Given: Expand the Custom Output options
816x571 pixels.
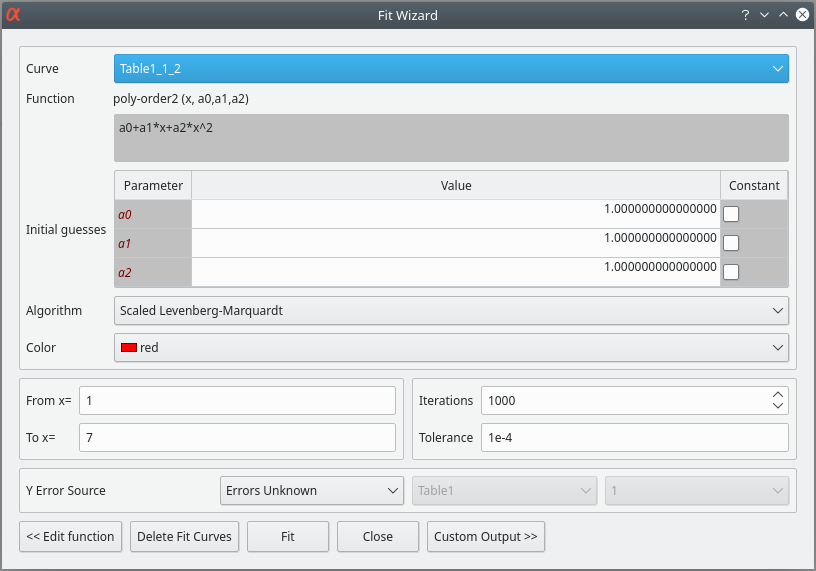Looking at the screenshot, I should coord(485,537).
